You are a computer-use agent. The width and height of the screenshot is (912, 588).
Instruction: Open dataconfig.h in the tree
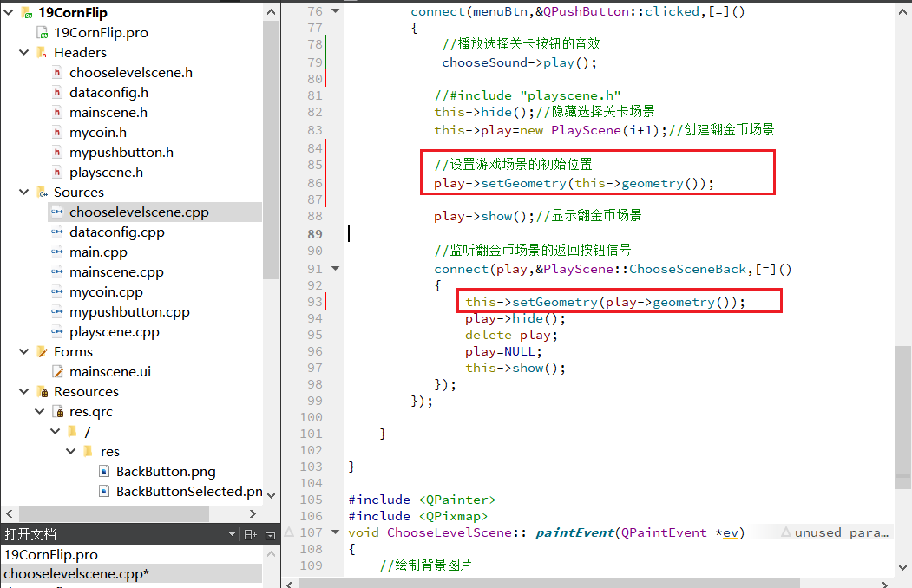click(x=108, y=93)
